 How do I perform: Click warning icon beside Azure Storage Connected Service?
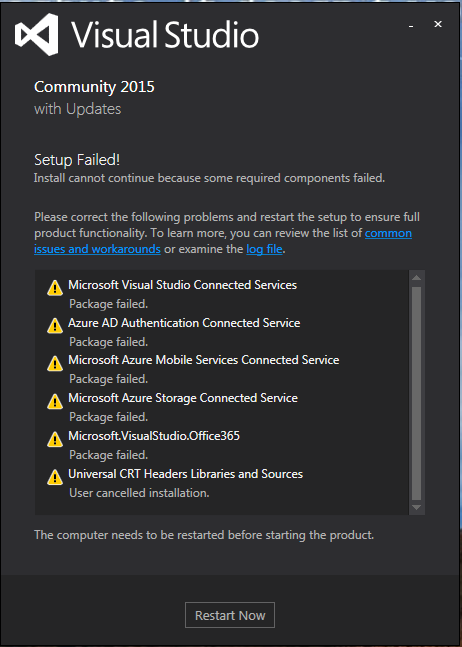click(55, 401)
